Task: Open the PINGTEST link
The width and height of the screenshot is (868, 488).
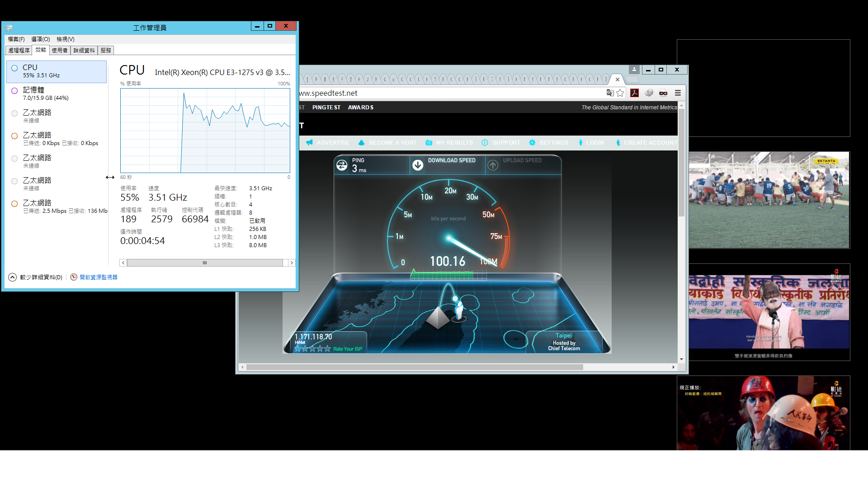Action: tap(326, 108)
